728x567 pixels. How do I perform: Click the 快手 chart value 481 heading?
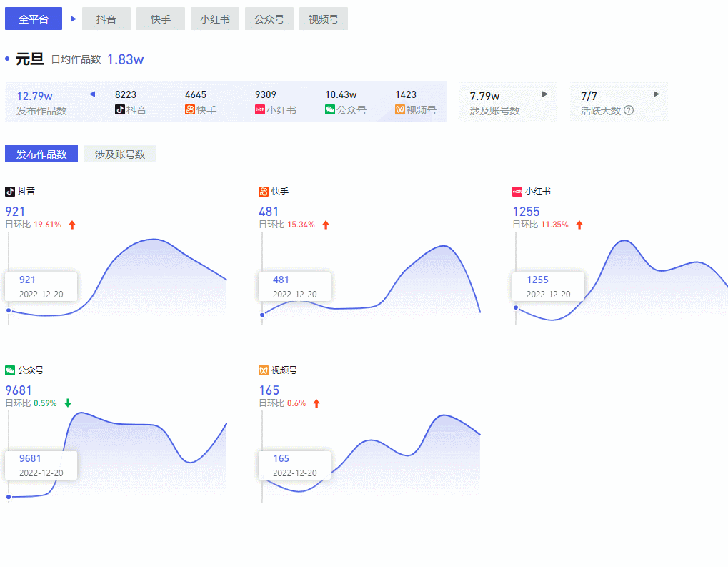[269, 212]
